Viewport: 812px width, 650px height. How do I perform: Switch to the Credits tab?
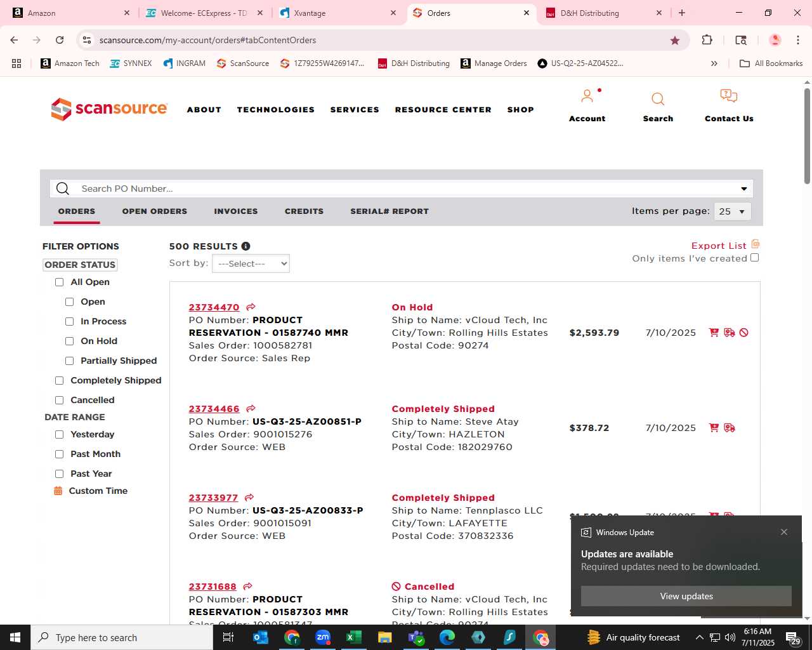pos(304,211)
